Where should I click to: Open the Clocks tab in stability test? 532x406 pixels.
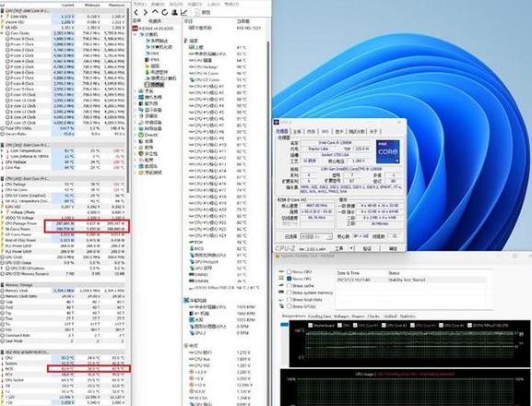pyautogui.click(x=373, y=316)
